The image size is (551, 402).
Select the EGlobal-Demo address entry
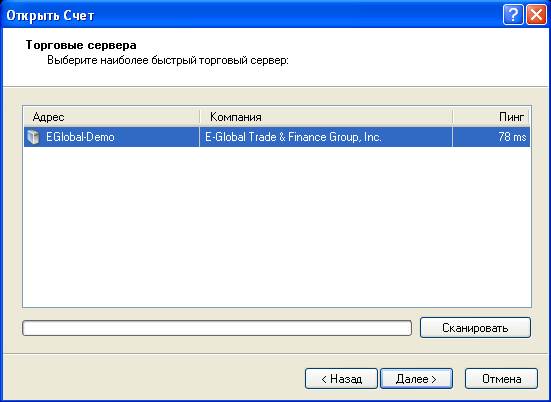80,137
